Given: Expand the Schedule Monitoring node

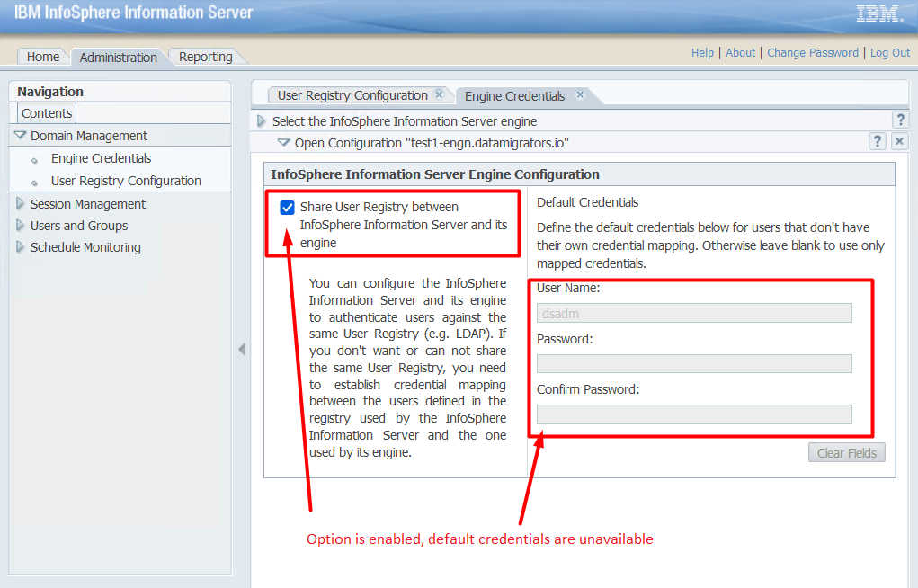Looking at the screenshot, I should (21, 247).
